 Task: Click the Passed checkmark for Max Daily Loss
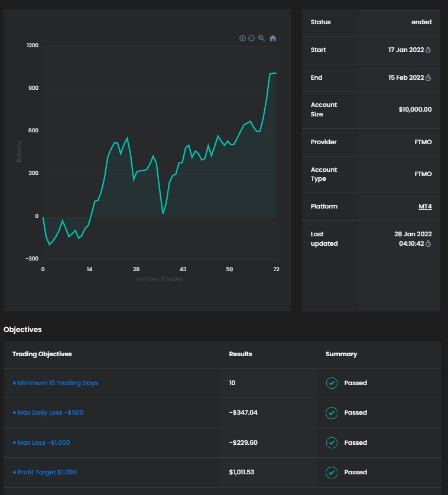pyautogui.click(x=332, y=413)
